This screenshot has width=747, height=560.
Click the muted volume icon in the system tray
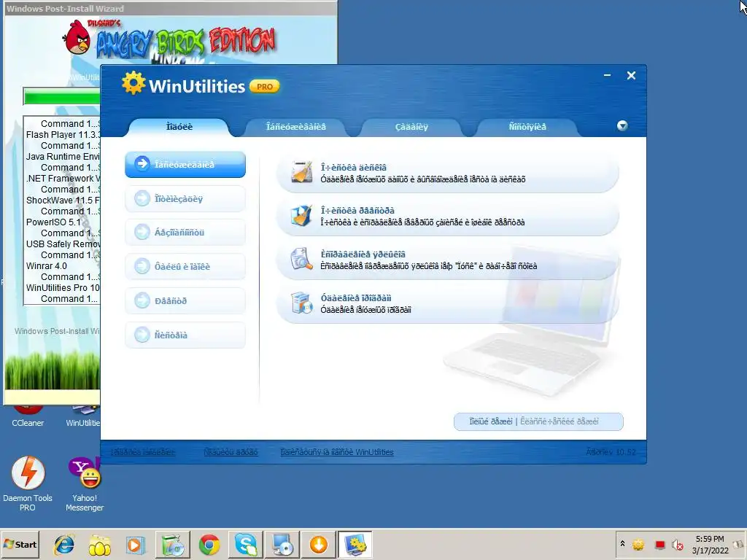(677, 545)
